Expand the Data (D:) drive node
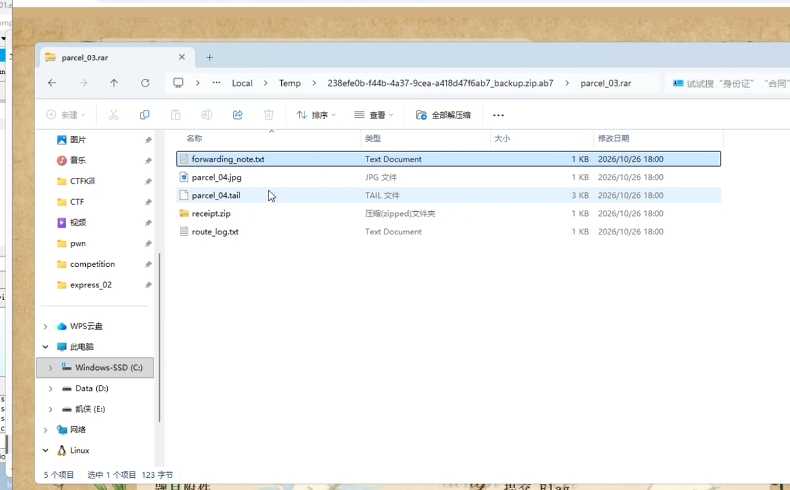The image size is (790, 490). click(x=50, y=388)
